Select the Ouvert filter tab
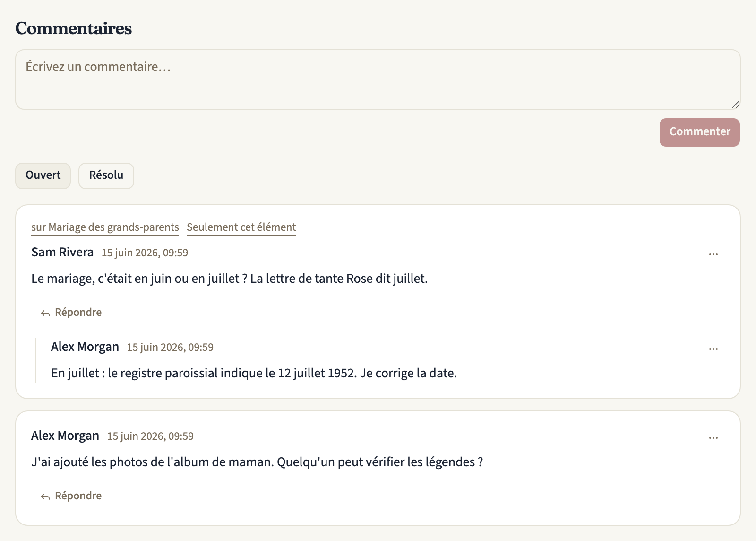756x541 pixels. 43,175
